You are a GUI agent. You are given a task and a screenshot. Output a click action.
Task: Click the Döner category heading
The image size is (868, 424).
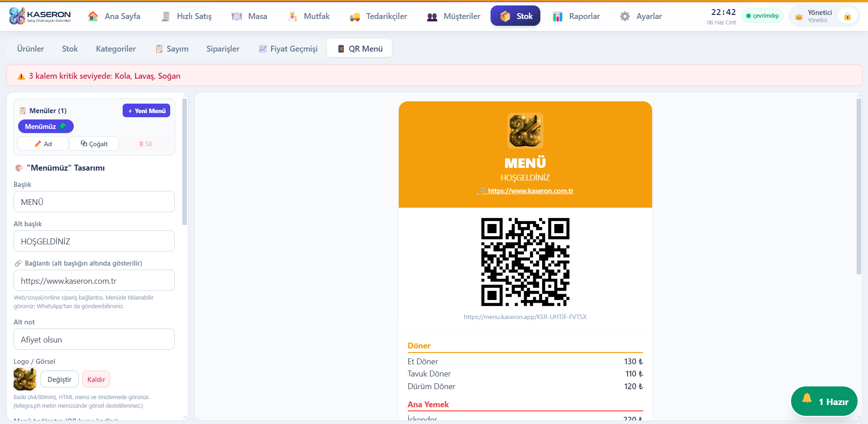[x=419, y=346]
